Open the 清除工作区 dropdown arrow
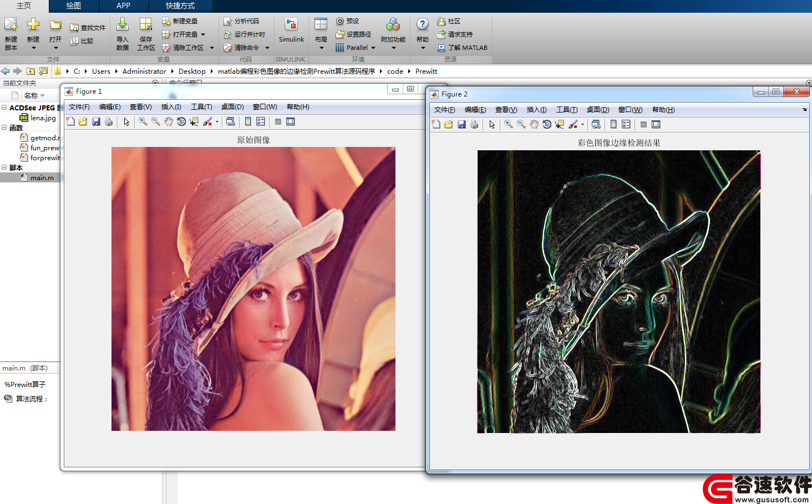 (x=211, y=48)
